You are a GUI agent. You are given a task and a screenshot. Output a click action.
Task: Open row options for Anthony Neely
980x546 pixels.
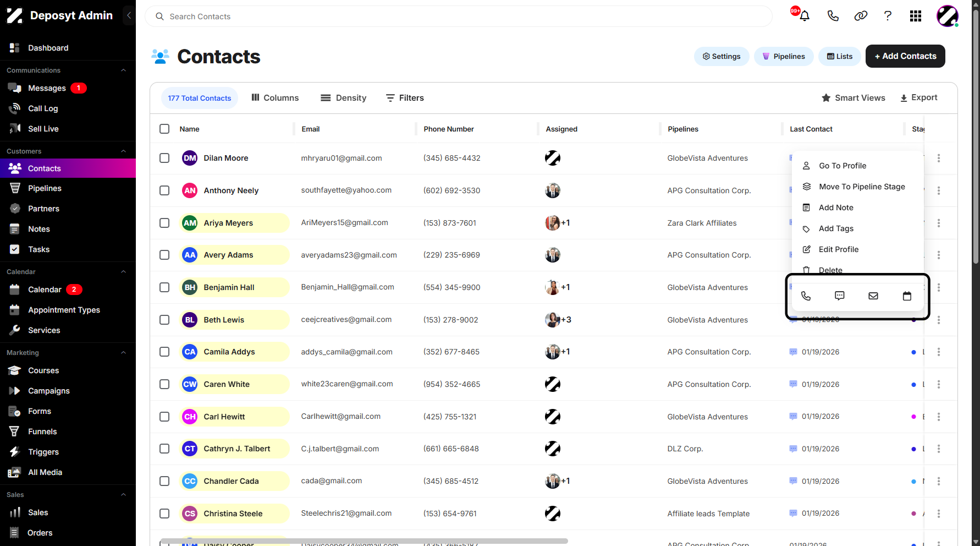pos(939,190)
